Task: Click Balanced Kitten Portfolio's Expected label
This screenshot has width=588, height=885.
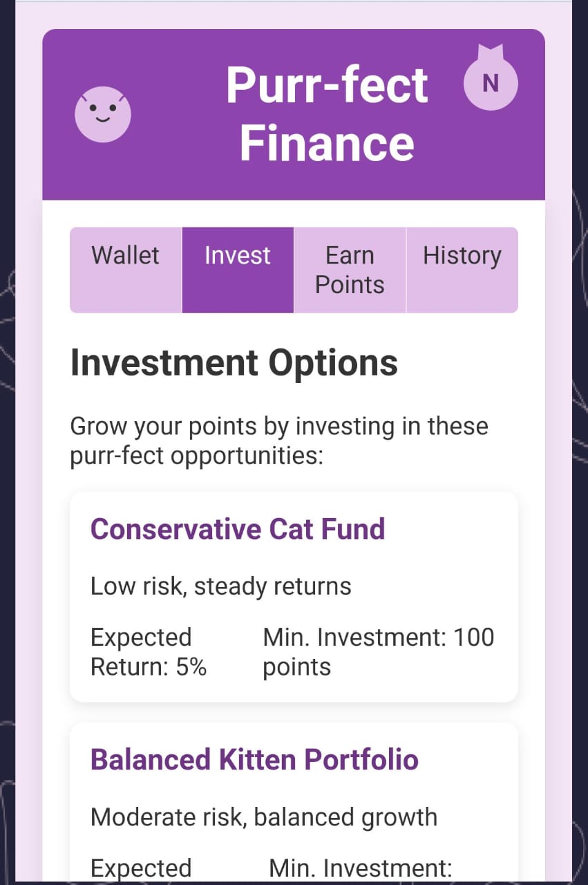Action: (141, 868)
